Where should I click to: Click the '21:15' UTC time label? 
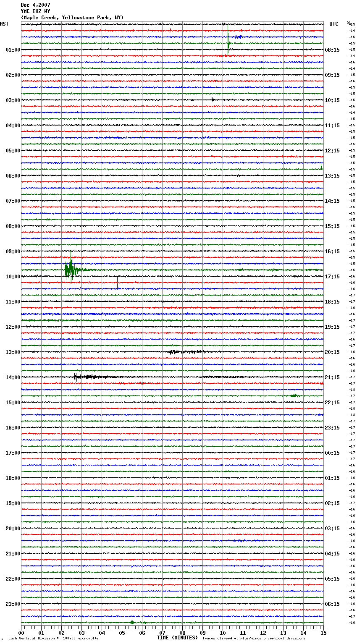tap(332, 377)
